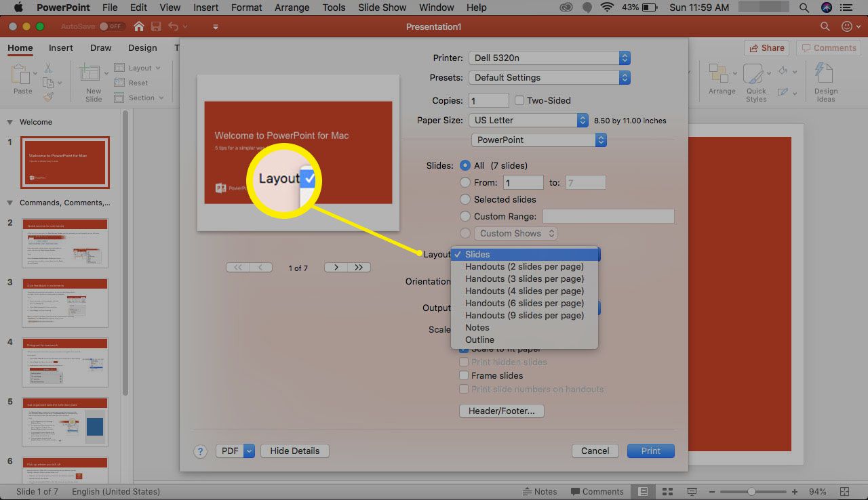Click the Design Ideas icon
868x500 pixels.
point(825,75)
